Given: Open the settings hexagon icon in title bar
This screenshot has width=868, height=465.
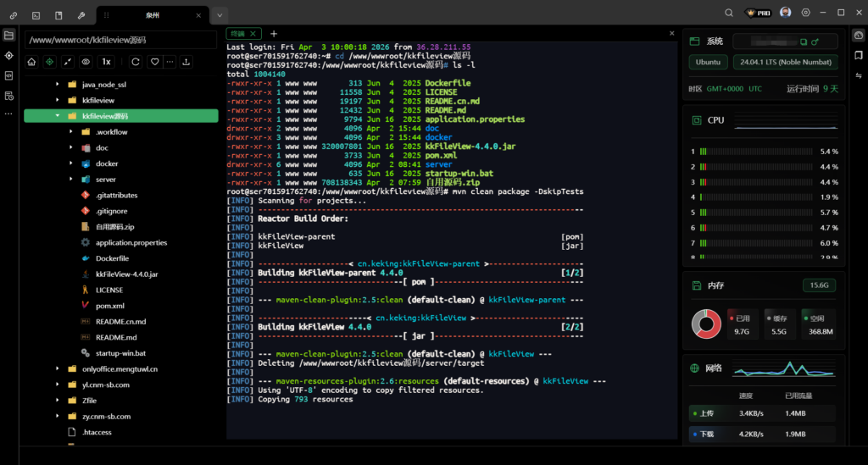Looking at the screenshot, I should [x=805, y=14].
